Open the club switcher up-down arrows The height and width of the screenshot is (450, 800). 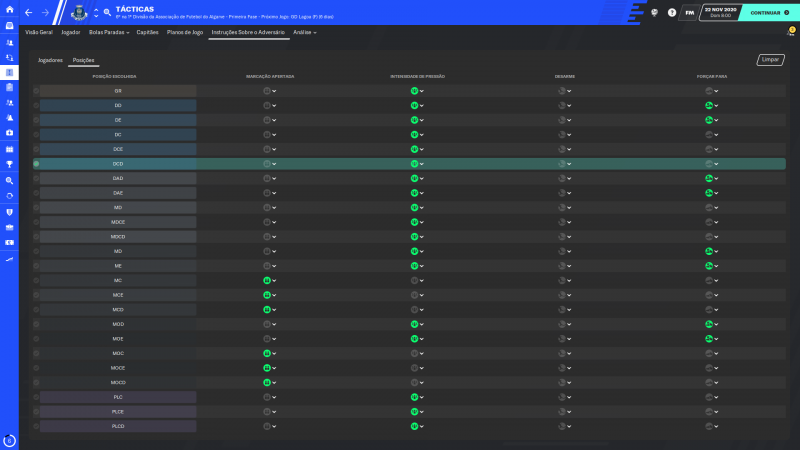96,13
